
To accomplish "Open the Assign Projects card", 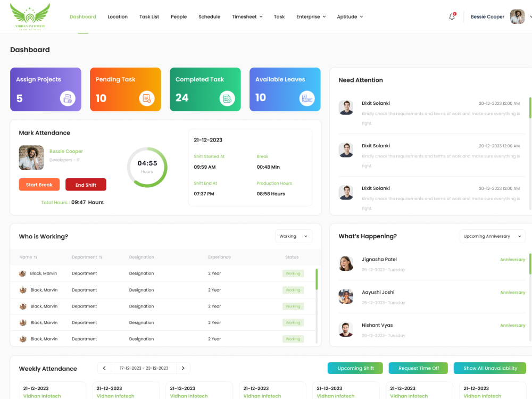I will [x=45, y=89].
